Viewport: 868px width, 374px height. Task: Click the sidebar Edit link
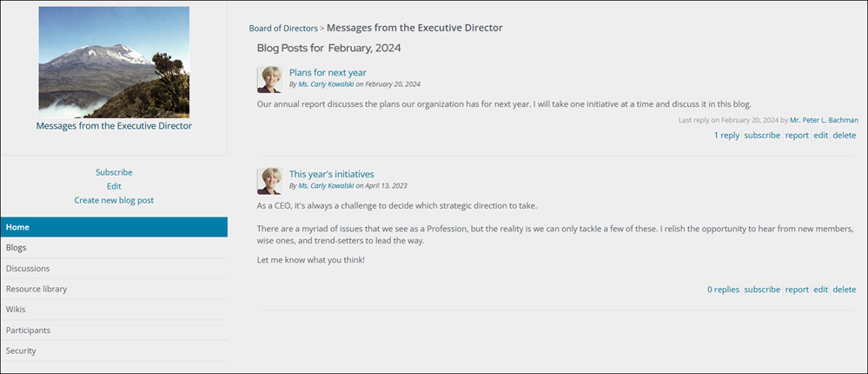coord(114,186)
